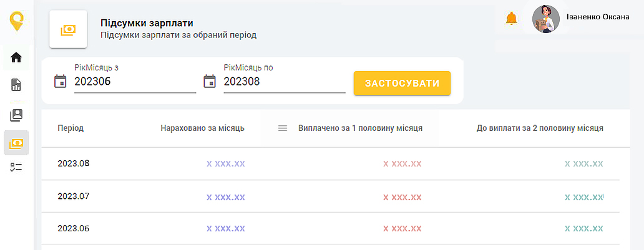Sort by 'До виплати за 2 половину місяця' header

click(x=539, y=128)
